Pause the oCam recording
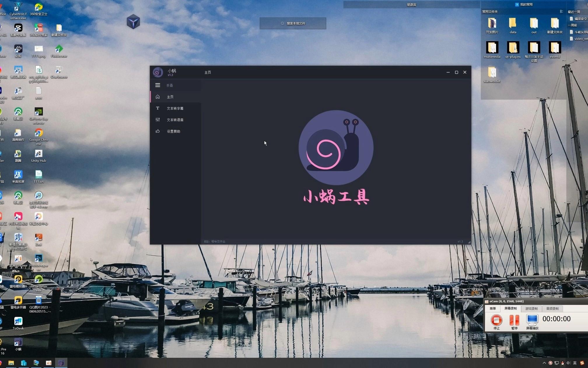This screenshot has height=368, width=588. pos(514,322)
